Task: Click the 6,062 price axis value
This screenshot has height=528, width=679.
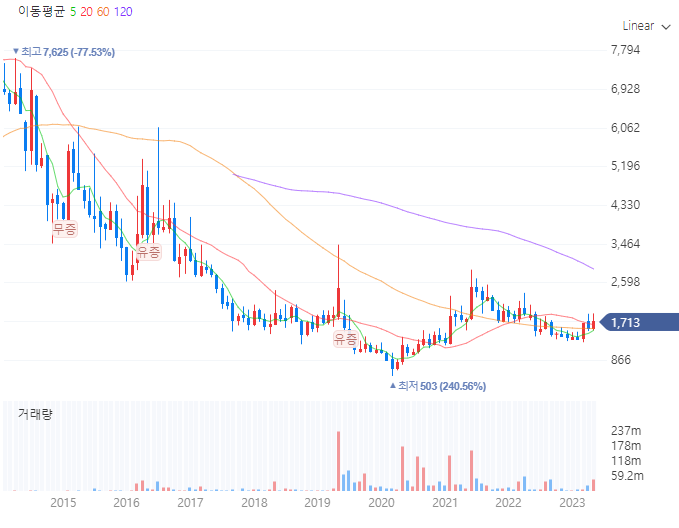Action: pos(625,127)
